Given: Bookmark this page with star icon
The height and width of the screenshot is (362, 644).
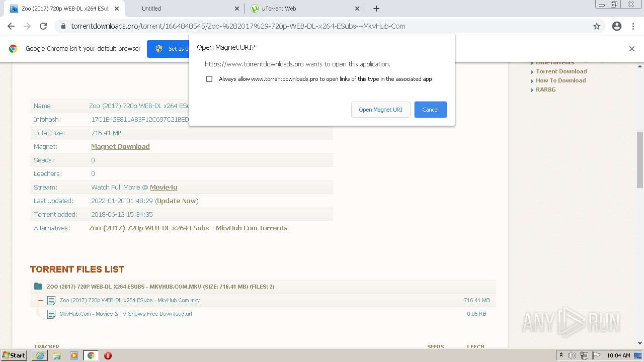Looking at the screenshot, I should (597, 26).
